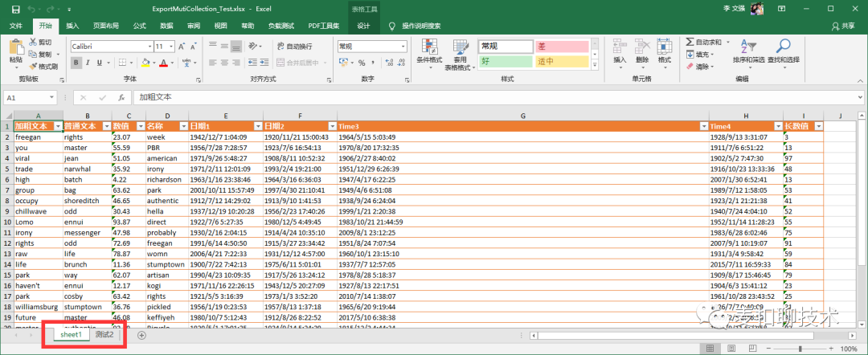This screenshot has height=355, width=868.
Task: Click the formula bar insert function fx icon
Action: point(121,97)
